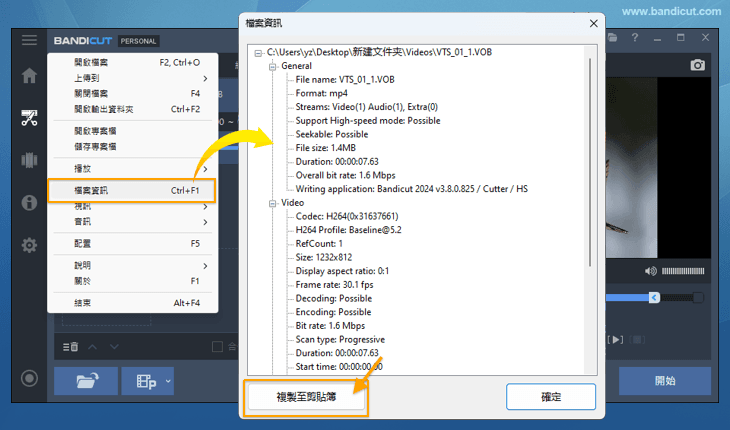Open 說明 submenu
730x430 pixels.
133,266
